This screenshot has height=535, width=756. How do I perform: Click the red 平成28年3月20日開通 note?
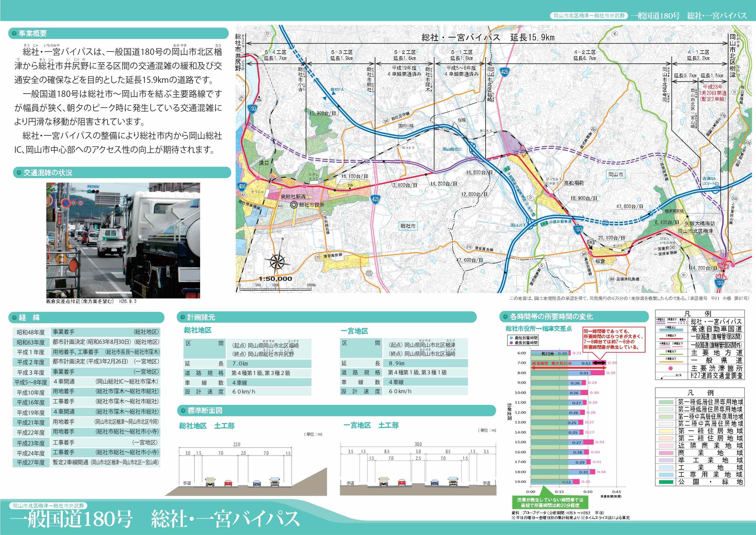pyautogui.click(x=712, y=93)
